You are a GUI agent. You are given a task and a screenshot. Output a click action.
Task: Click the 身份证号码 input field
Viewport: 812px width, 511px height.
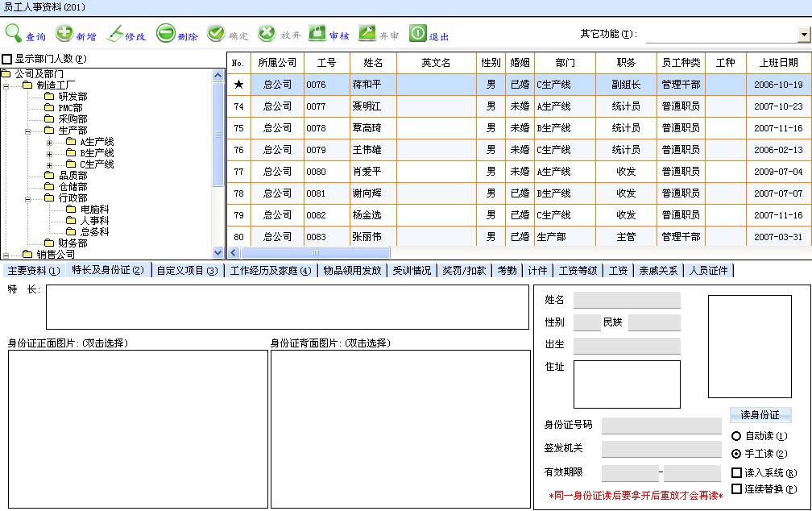click(661, 426)
